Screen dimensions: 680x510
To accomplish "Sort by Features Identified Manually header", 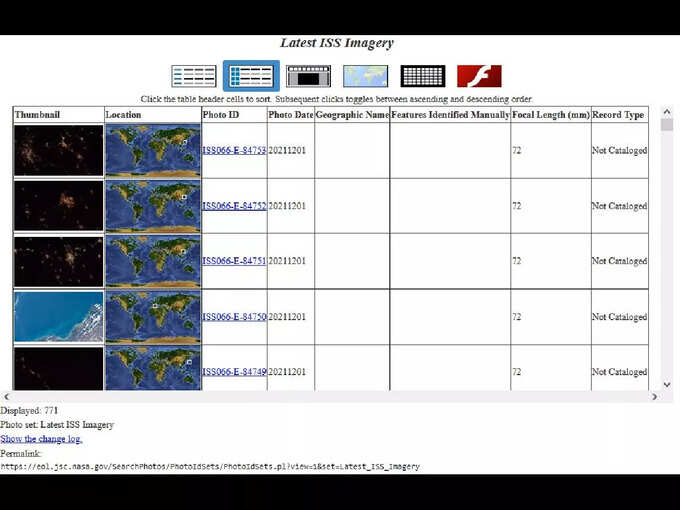I will point(450,115).
